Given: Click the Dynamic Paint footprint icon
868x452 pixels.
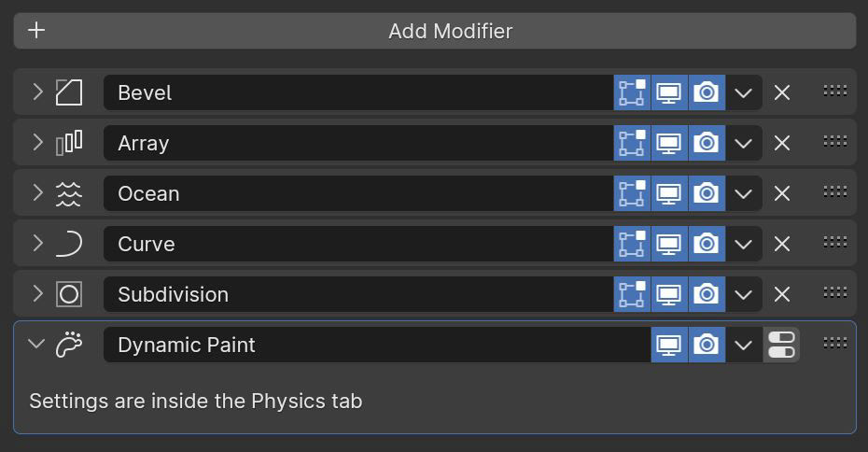Looking at the screenshot, I should coord(69,345).
